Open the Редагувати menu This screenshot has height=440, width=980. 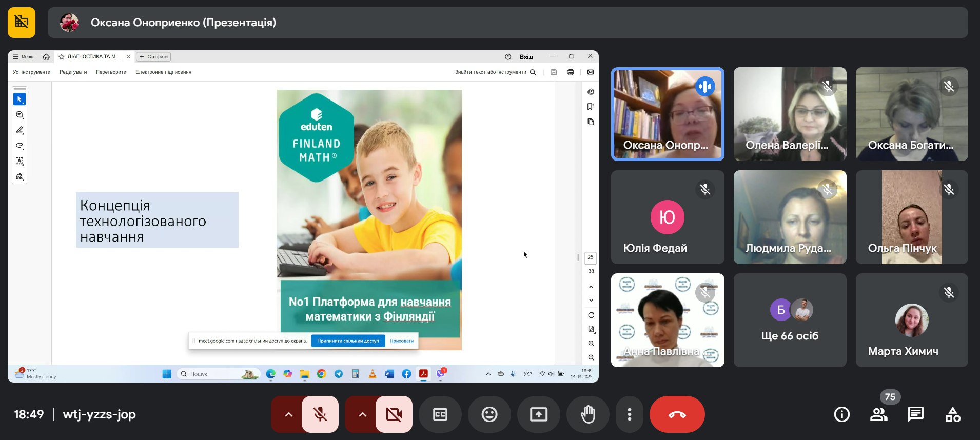click(73, 72)
